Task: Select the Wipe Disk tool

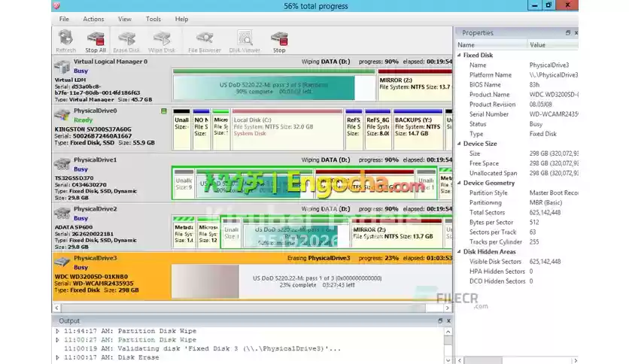Action: pyautogui.click(x=162, y=40)
